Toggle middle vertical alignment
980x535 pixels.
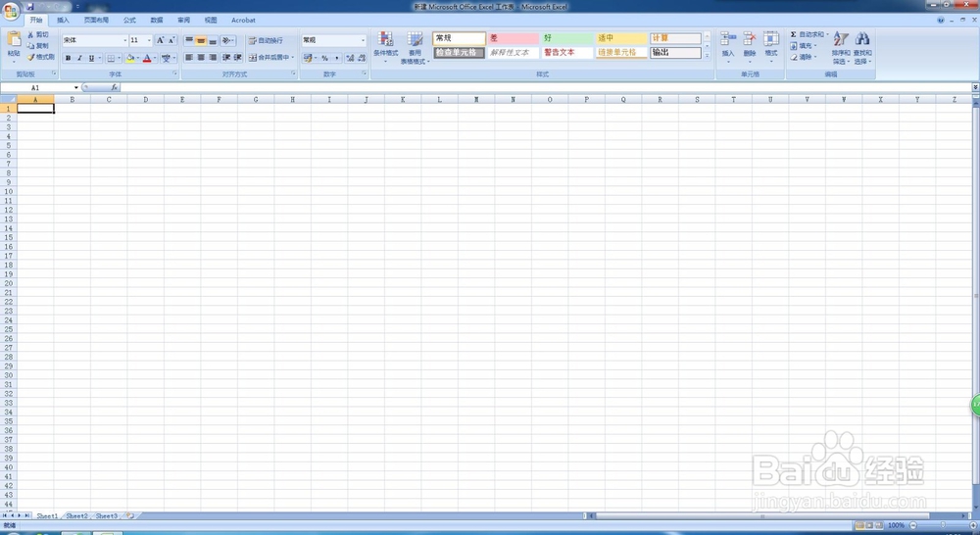point(201,40)
